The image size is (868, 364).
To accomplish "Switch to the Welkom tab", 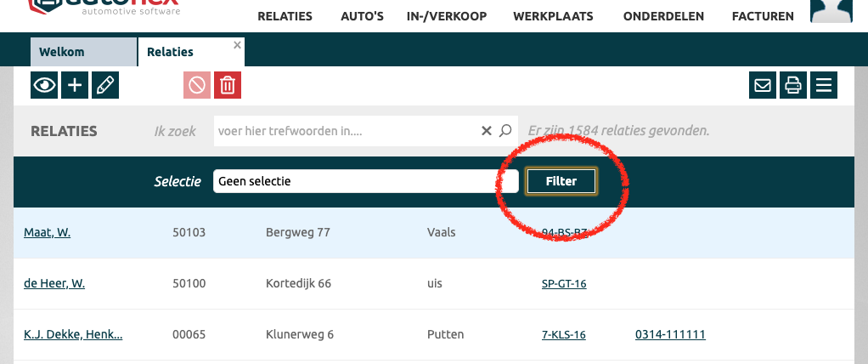I will point(62,52).
